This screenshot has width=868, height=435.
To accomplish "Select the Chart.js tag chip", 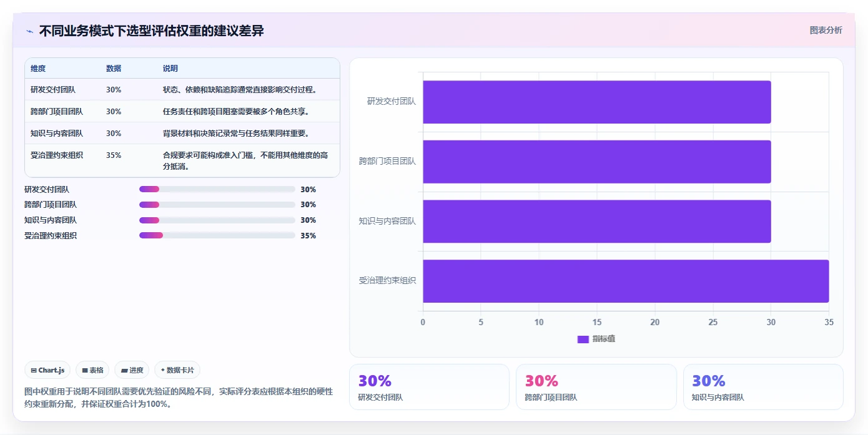I will 48,370.
